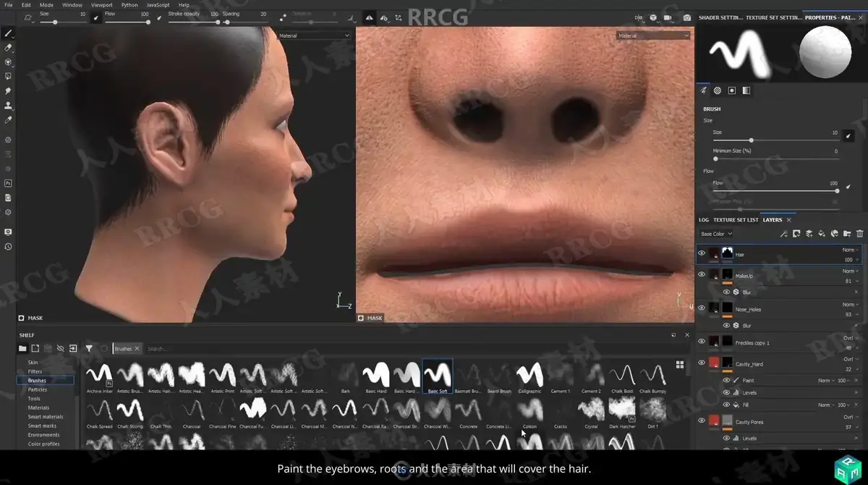This screenshot has width=868, height=485.
Task: Open MakeUp layer blend mode dropdown
Action: (851, 271)
